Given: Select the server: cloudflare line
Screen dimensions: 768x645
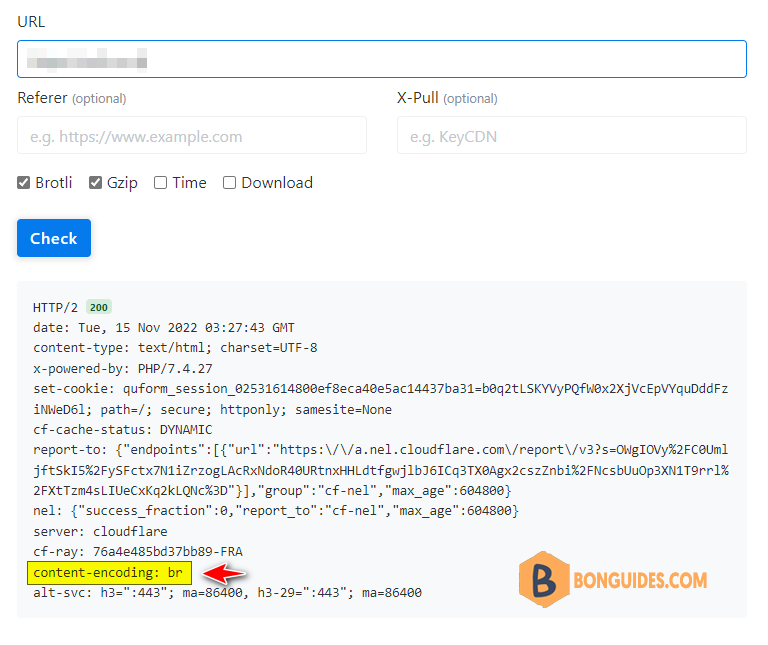Looking at the screenshot, I should [100, 531].
